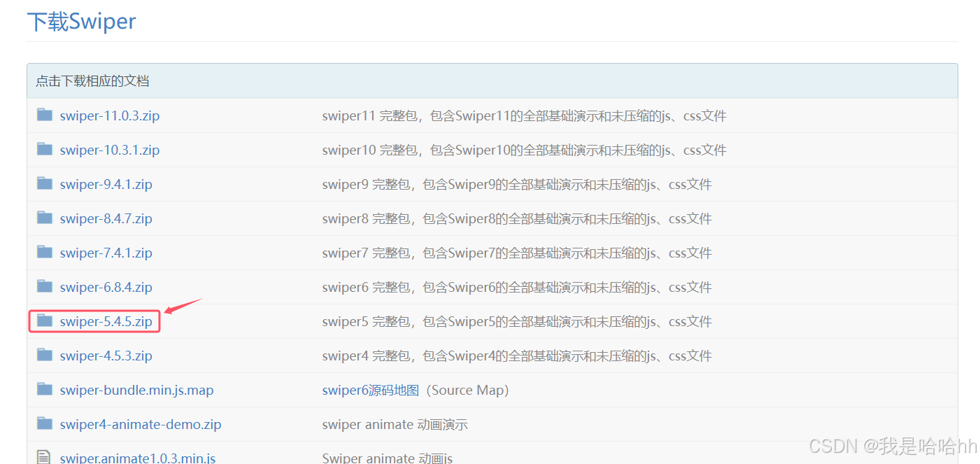Click the folder icon beside swiper-6.8.4.zip
980x464 pixels.
(x=45, y=286)
